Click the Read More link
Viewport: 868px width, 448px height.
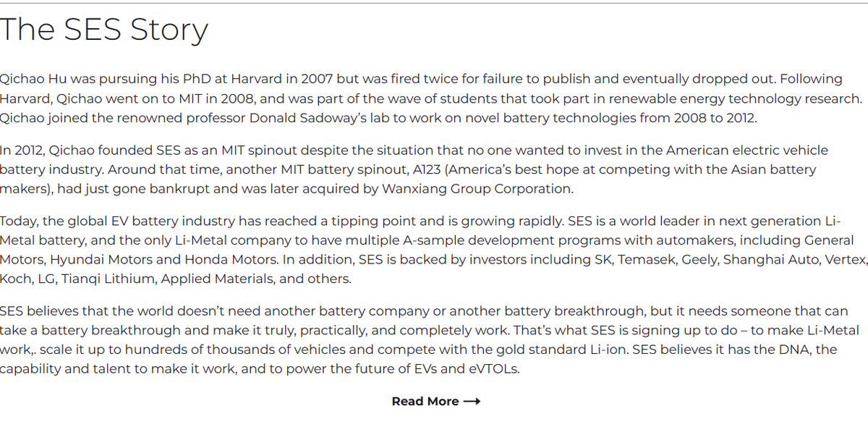tap(425, 401)
